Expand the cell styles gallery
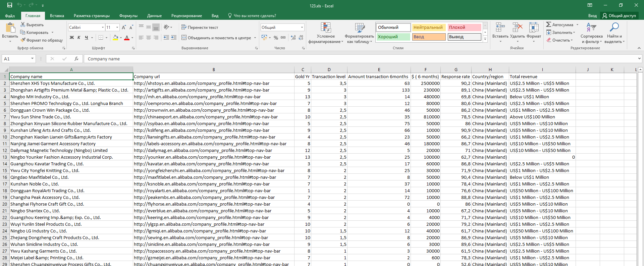 485,39
